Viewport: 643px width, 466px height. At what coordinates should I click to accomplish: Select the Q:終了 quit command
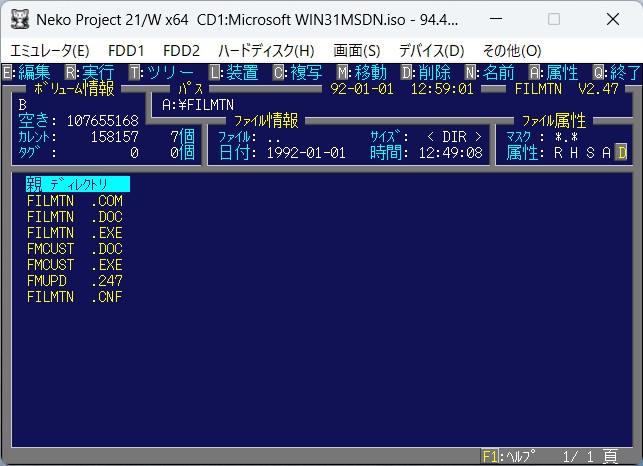click(618, 72)
